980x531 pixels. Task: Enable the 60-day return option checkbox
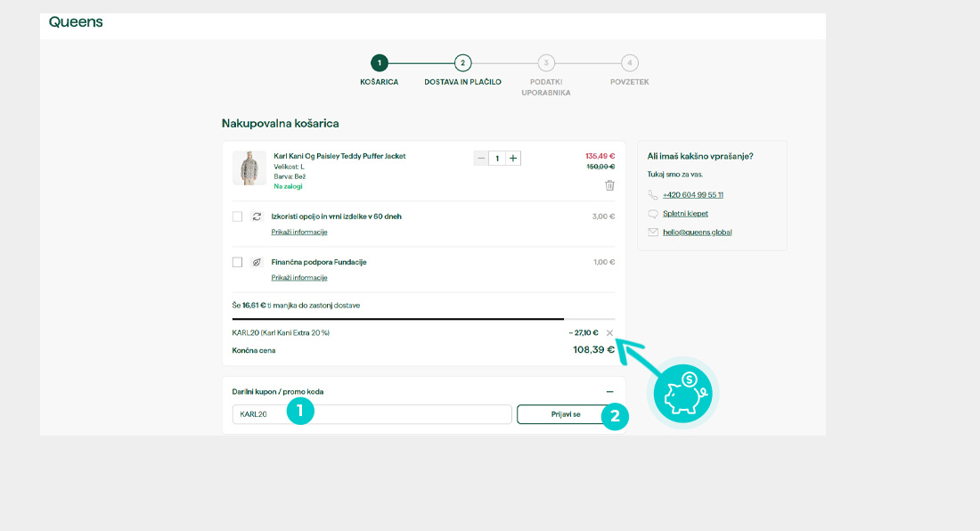pos(237,216)
